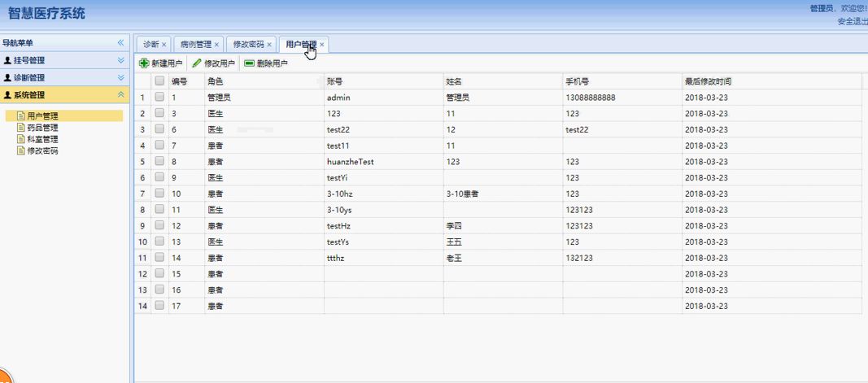Click the document icon beside 用户管理 in sidebar
The height and width of the screenshot is (383, 868).
click(x=21, y=116)
